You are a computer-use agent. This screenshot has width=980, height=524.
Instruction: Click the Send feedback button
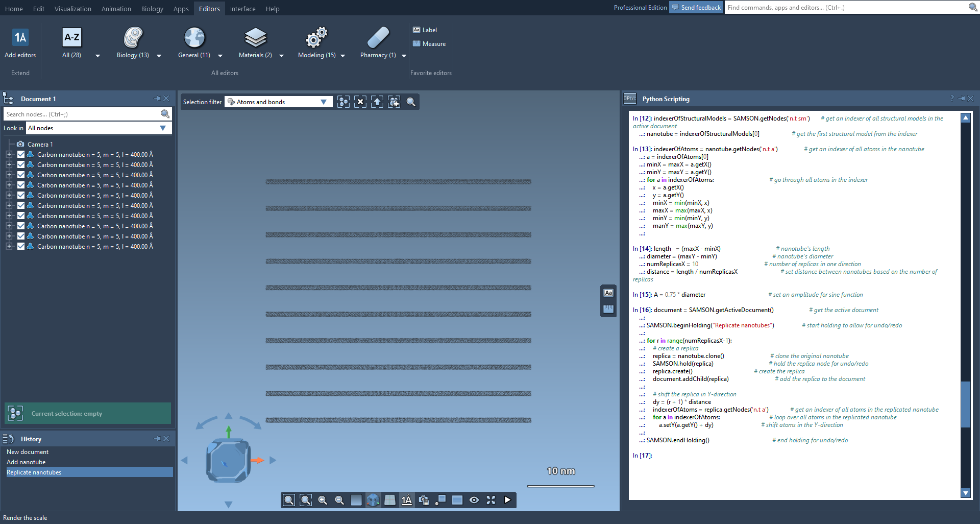696,8
